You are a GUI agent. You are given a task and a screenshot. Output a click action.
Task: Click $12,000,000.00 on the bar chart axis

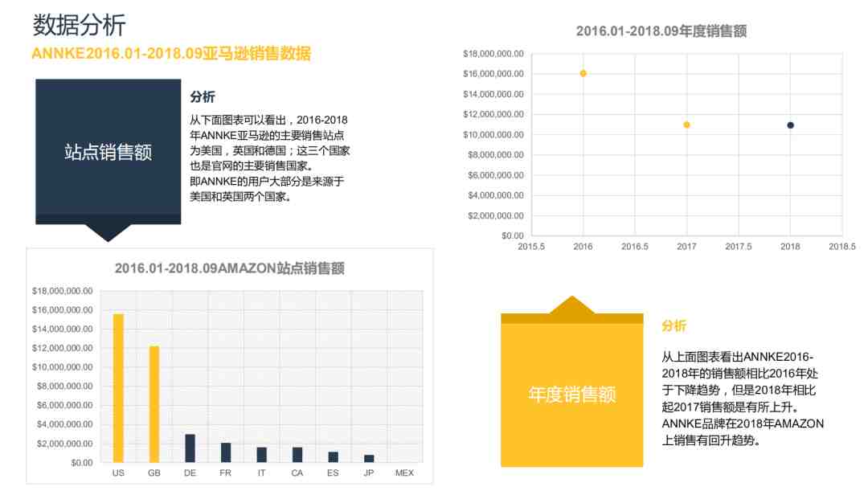pos(63,348)
